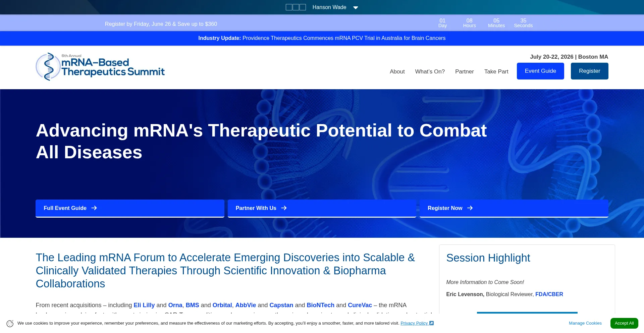This screenshot has height=333, width=644.
Task: Click the Register header button
Action: coord(589,71)
